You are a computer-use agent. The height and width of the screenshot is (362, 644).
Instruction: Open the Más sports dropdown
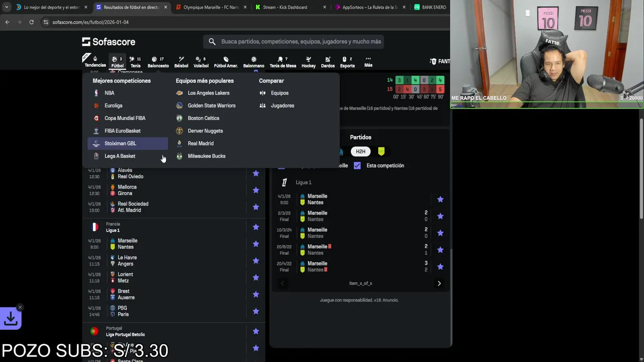tap(368, 61)
